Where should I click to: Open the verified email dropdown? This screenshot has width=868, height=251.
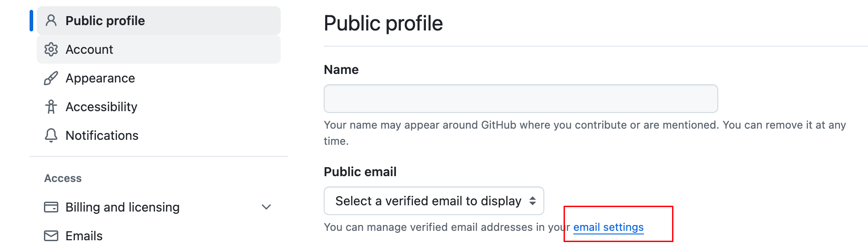tap(434, 201)
